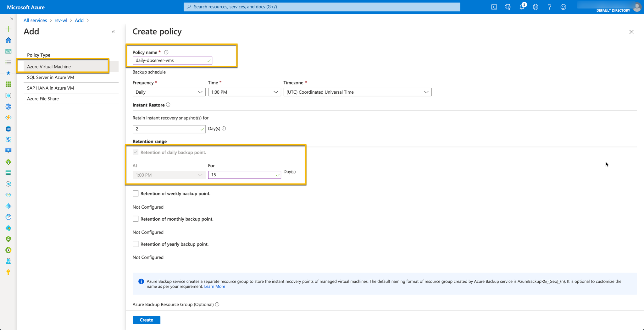Viewport: 644px width, 330px height.
Task: Select Azure Virtual Machine policy type
Action: point(71,67)
